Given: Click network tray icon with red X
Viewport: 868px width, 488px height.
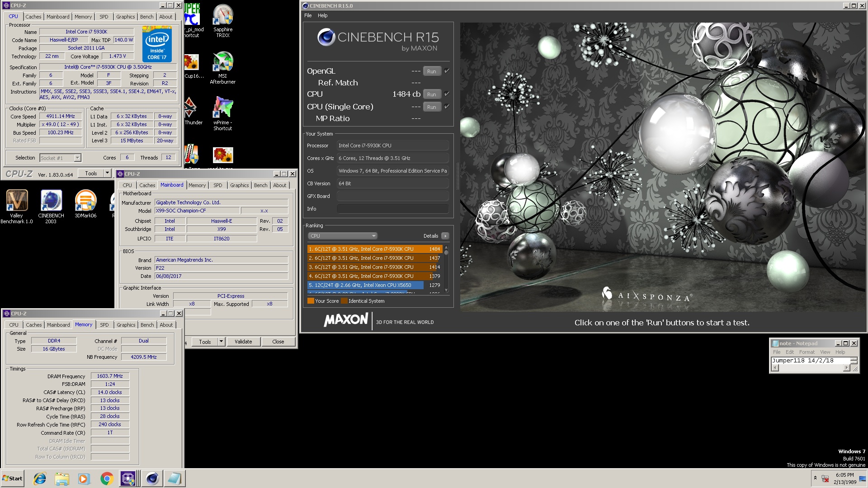Looking at the screenshot, I should coord(825,479).
